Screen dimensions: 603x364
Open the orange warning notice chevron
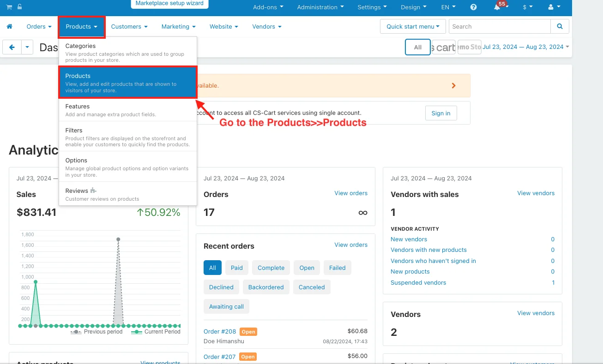point(453,86)
